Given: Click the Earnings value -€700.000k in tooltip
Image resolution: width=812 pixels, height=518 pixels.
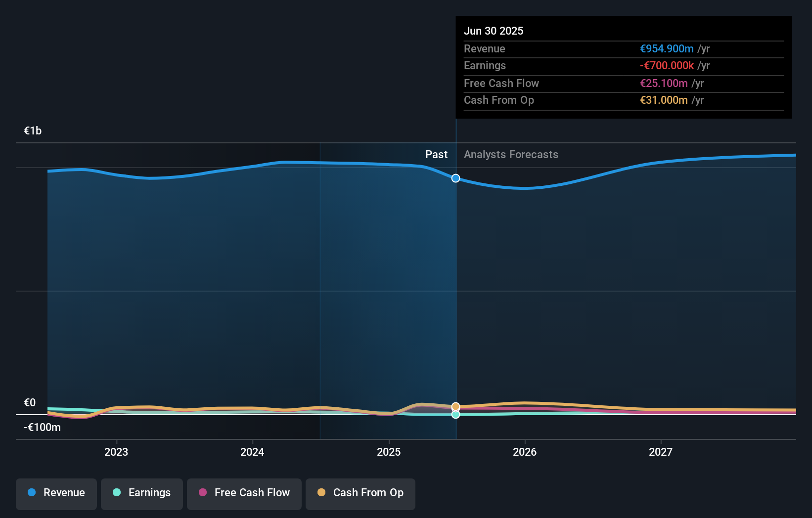Looking at the screenshot, I should point(667,65).
